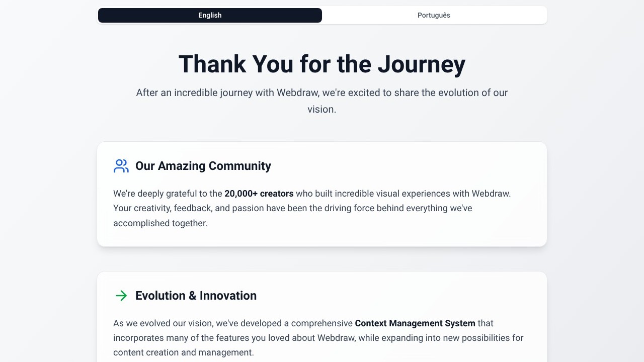Click the "As we evolved our vision" text
This screenshot has height=362, width=644.
pos(163,323)
